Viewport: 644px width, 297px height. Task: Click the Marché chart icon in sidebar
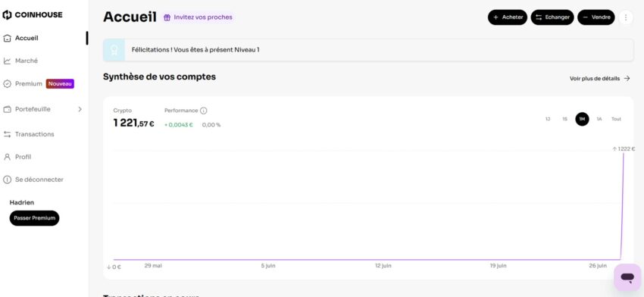pos(7,61)
